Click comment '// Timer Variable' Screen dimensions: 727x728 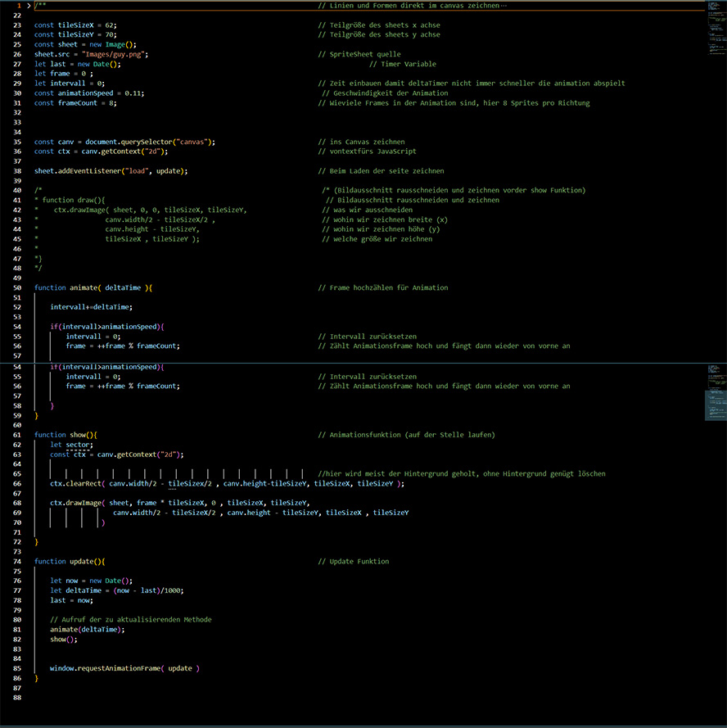[403, 64]
